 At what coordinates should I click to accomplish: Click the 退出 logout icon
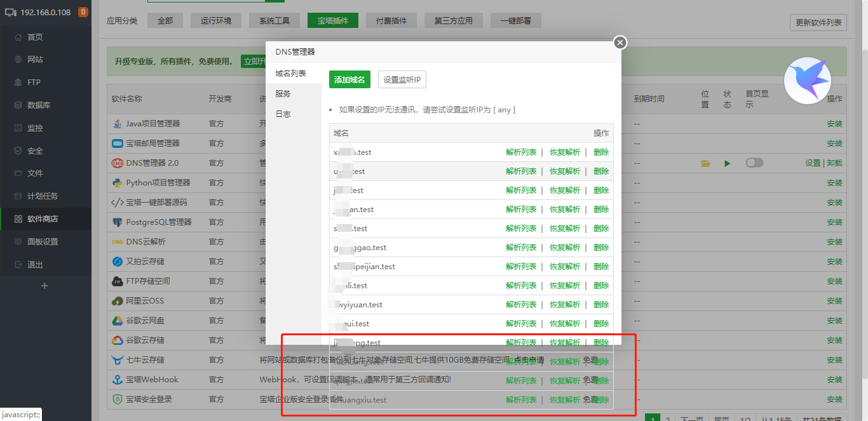(18, 265)
